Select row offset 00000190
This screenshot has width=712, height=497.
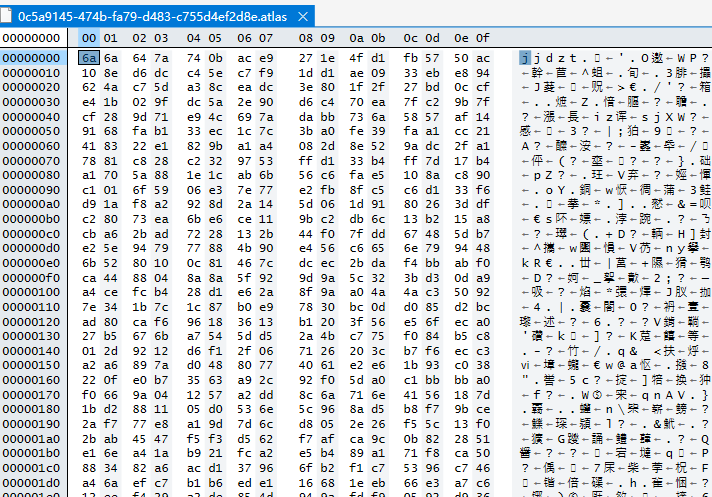click(x=31, y=424)
